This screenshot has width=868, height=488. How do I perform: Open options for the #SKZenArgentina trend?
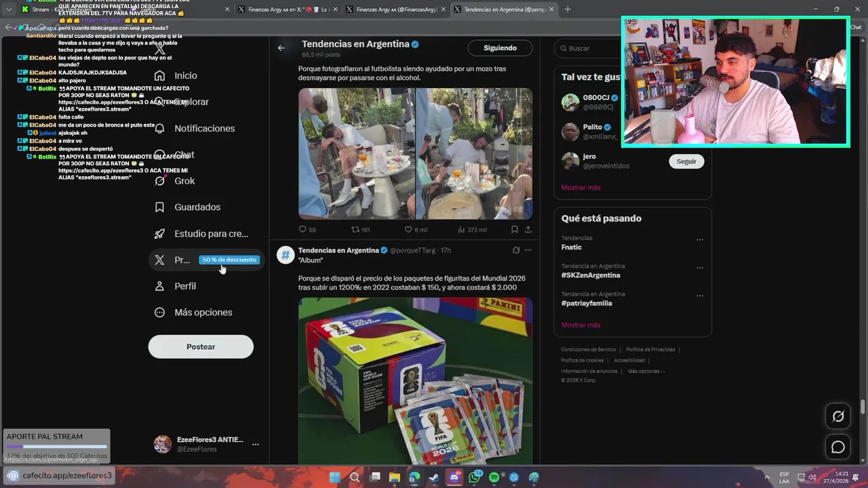[700, 268]
